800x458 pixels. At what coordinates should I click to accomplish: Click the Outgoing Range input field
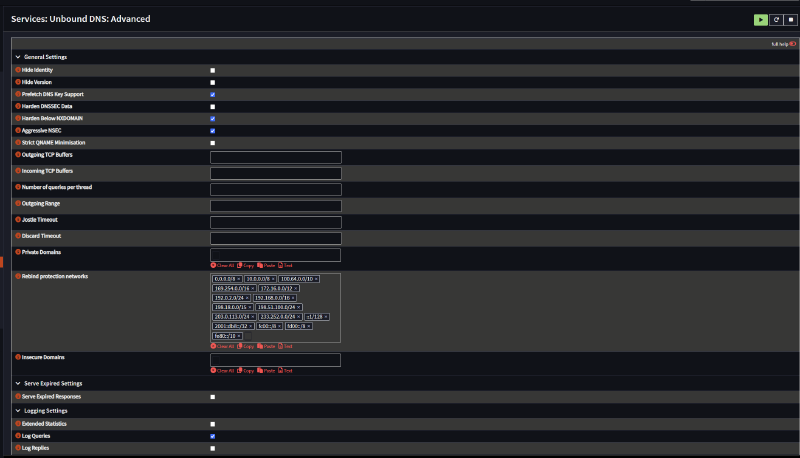[x=276, y=206]
